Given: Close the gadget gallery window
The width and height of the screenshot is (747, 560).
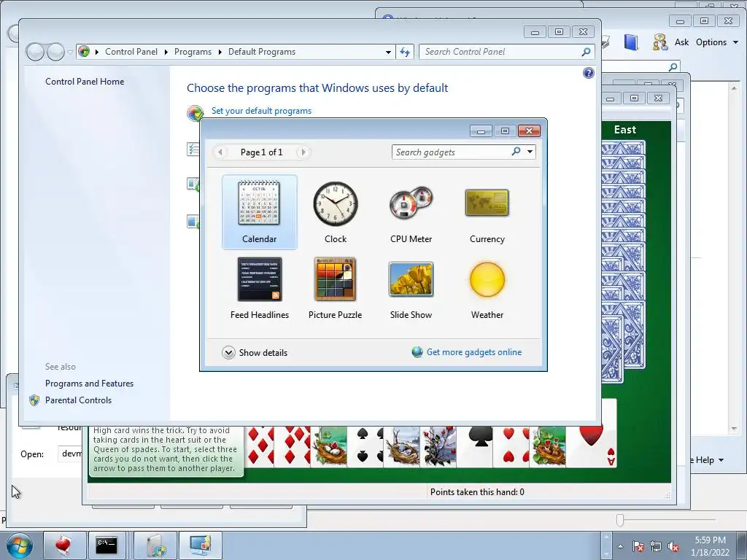Looking at the screenshot, I should click(x=529, y=131).
